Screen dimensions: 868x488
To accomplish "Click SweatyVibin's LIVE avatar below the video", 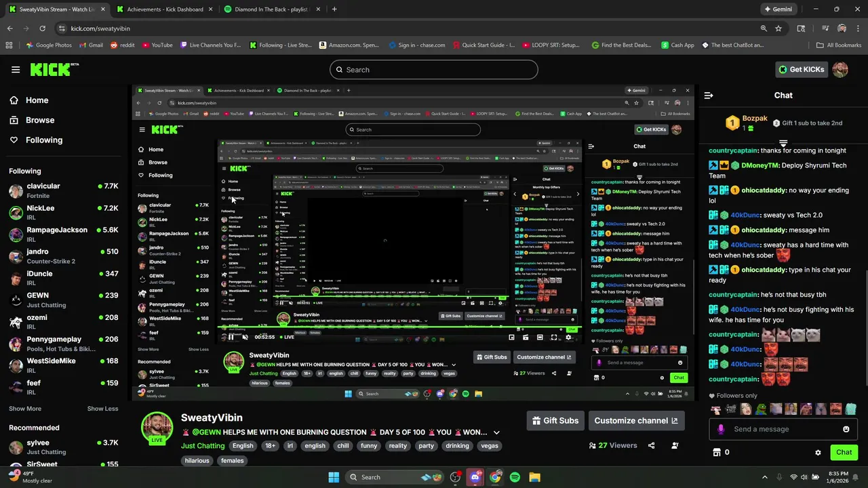I will [157, 428].
